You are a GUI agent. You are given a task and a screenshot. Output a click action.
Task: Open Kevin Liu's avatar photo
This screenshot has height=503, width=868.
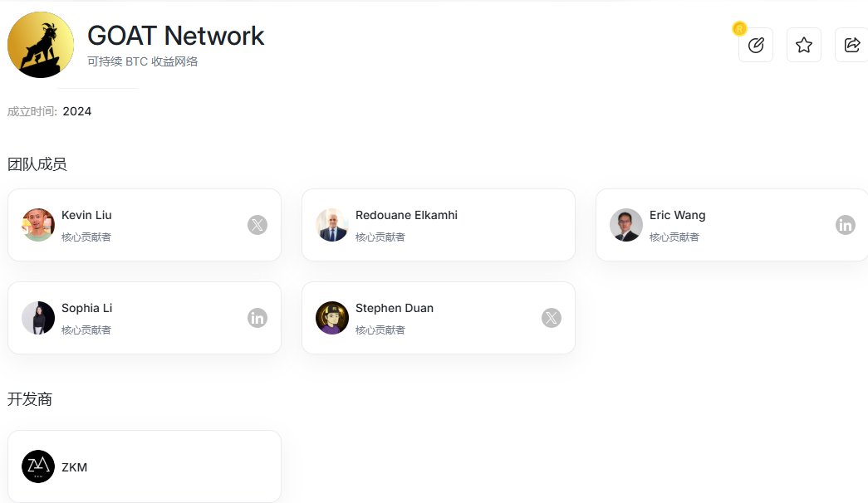[38, 225]
